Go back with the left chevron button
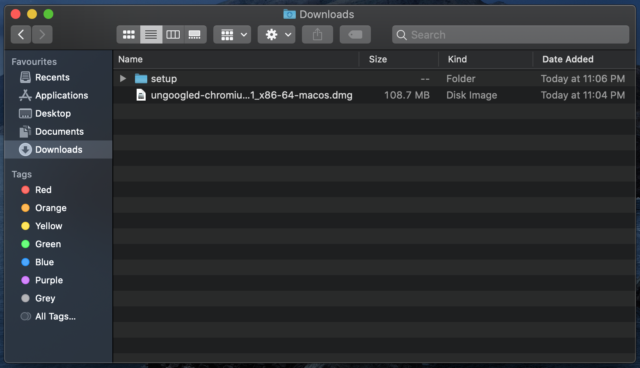 21,35
